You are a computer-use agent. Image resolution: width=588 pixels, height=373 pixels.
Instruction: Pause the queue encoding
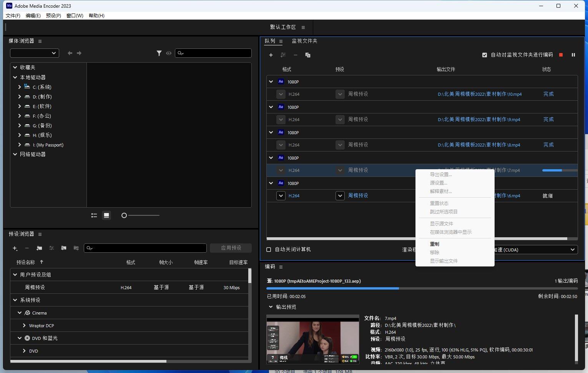[x=573, y=55]
